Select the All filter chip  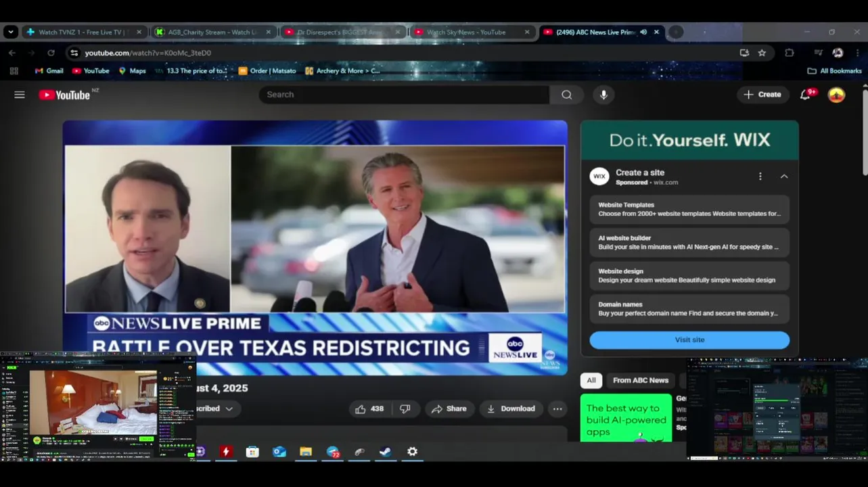coord(591,380)
